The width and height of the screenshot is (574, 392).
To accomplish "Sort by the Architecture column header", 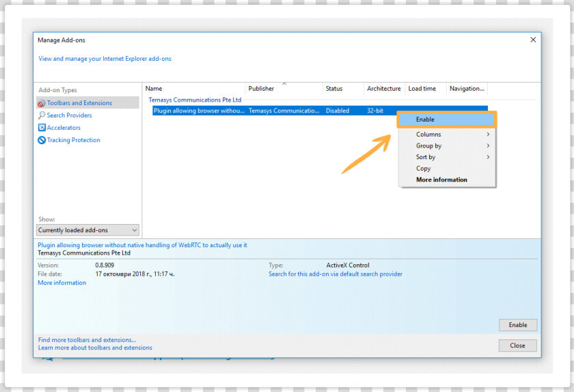I will pos(384,89).
